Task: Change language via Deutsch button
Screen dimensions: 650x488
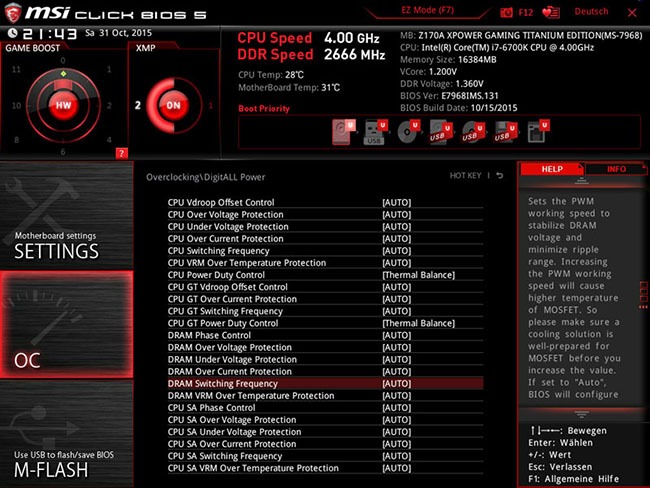Action: click(591, 12)
